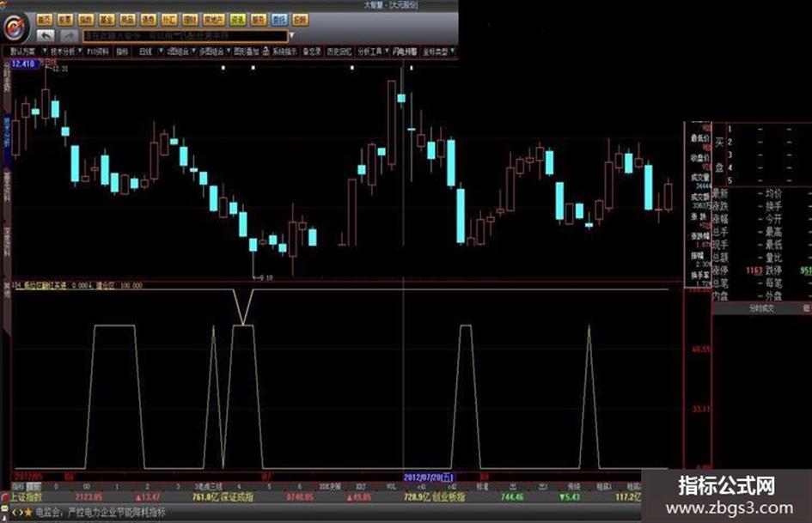Click the 闪电预警 menu item
This screenshot has width=812, height=523.
pyautogui.click(x=405, y=52)
